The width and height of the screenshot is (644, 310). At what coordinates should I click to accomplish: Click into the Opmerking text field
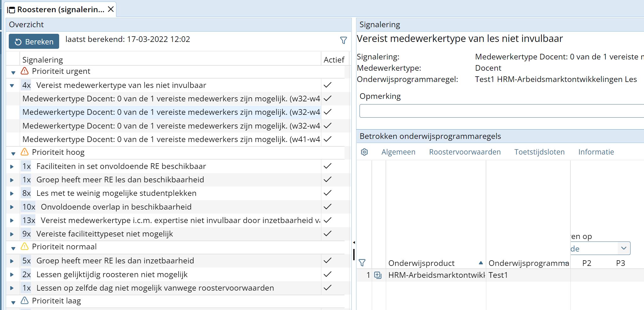click(501, 111)
